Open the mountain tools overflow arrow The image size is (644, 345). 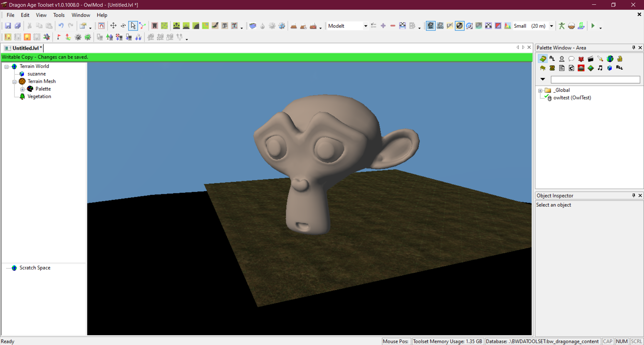pyautogui.click(x=321, y=28)
